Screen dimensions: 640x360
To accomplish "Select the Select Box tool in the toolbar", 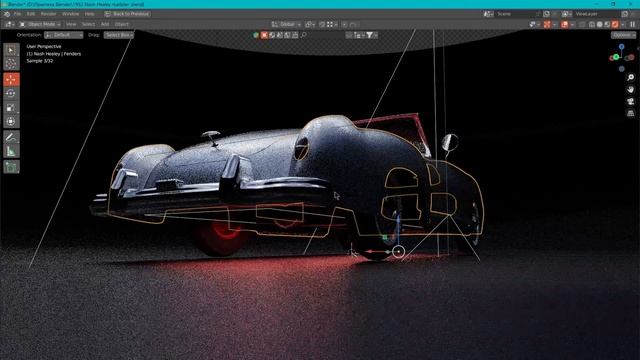I will pyautogui.click(x=11, y=50).
